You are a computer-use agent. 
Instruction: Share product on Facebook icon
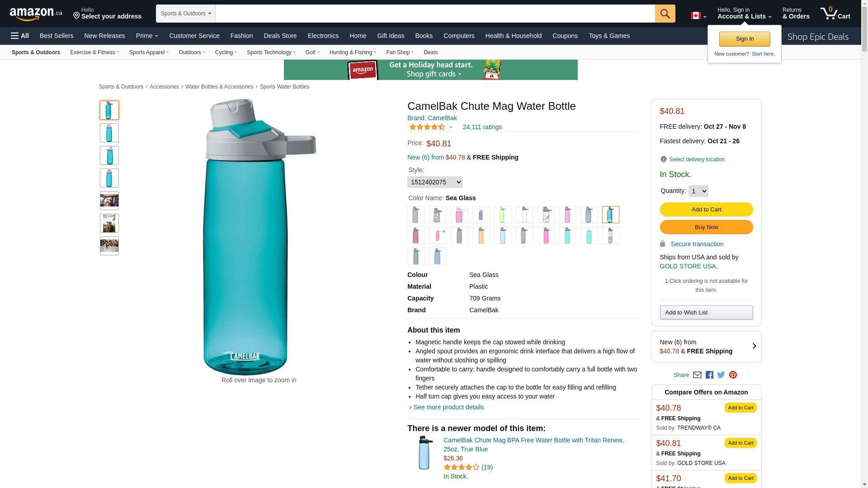pyautogui.click(x=709, y=375)
